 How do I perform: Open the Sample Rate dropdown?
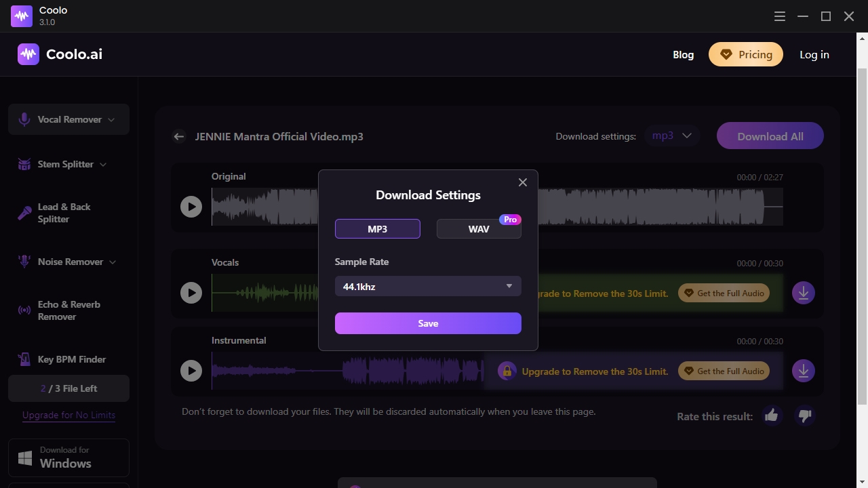click(428, 286)
